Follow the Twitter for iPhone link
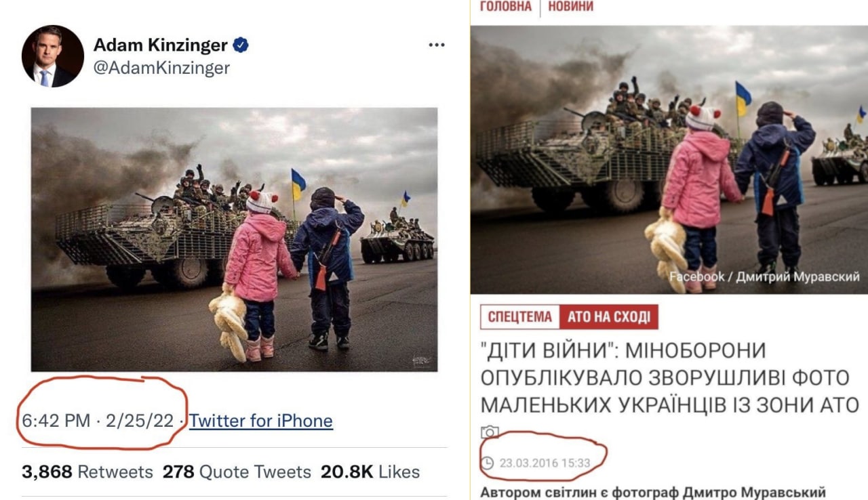Viewport: 868px width, 500px height. (261, 421)
